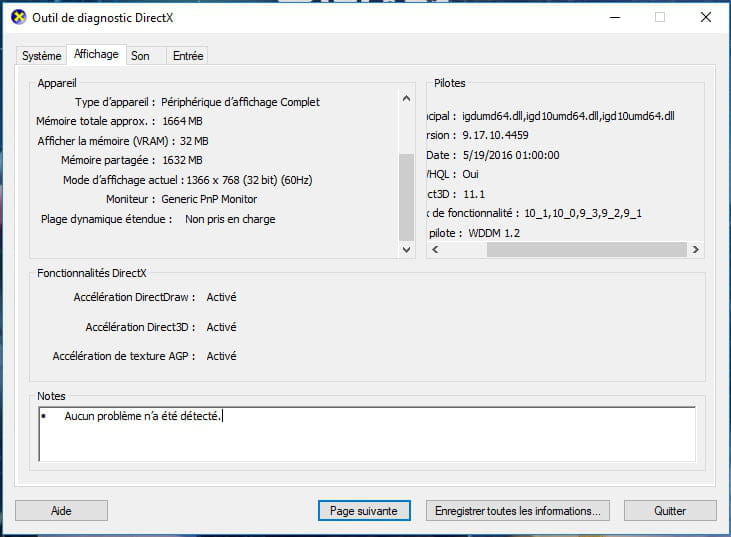Click left arrow of Pilotes scrollbar
The height and width of the screenshot is (537, 731).
click(435, 249)
